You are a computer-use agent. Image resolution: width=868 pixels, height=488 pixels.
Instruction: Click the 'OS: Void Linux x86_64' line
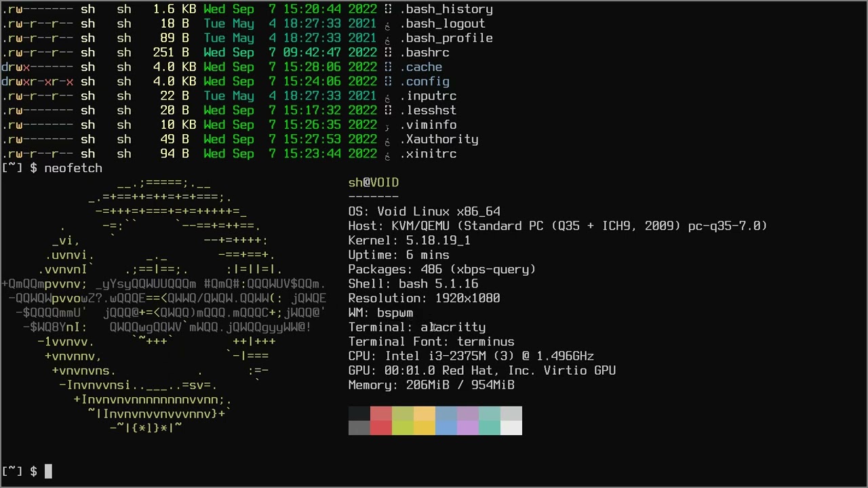425,211
